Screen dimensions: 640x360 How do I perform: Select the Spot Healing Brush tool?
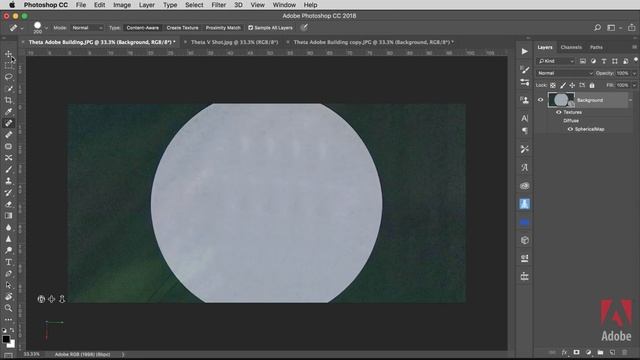[x=8, y=123]
